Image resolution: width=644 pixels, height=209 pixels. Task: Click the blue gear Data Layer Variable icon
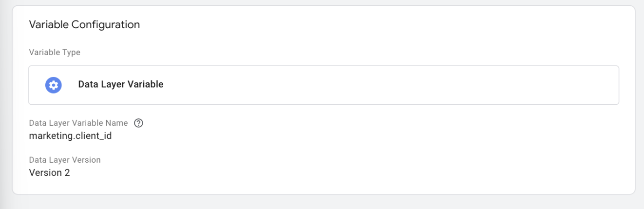[54, 85]
